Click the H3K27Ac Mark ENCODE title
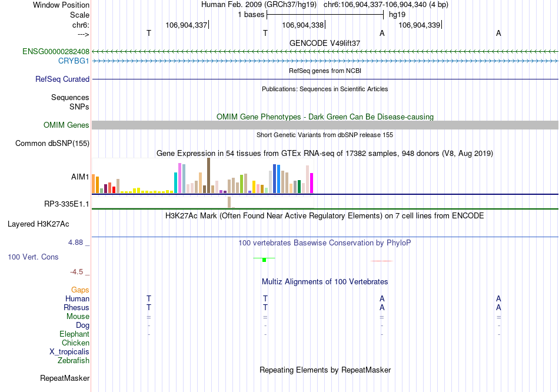 tap(325, 216)
